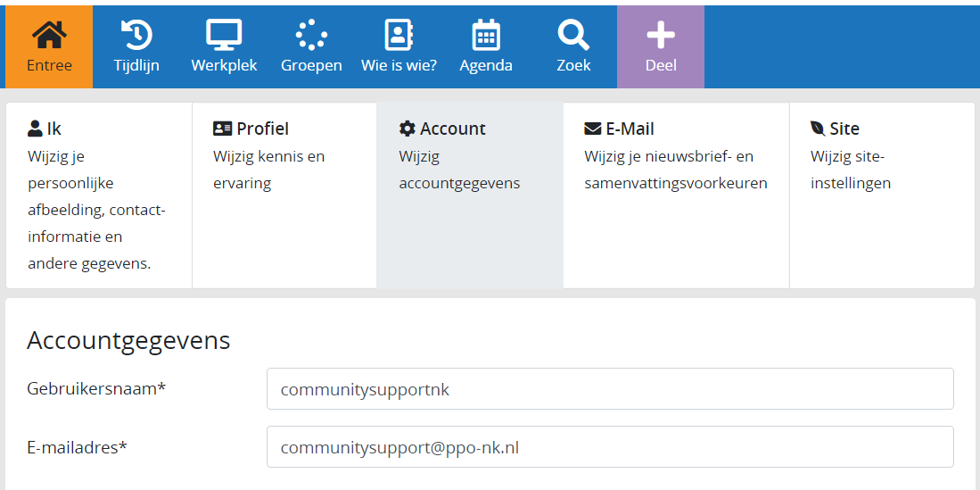The width and height of the screenshot is (980, 490).
Task: Go to the Site instellingen tab
Action: click(883, 195)
